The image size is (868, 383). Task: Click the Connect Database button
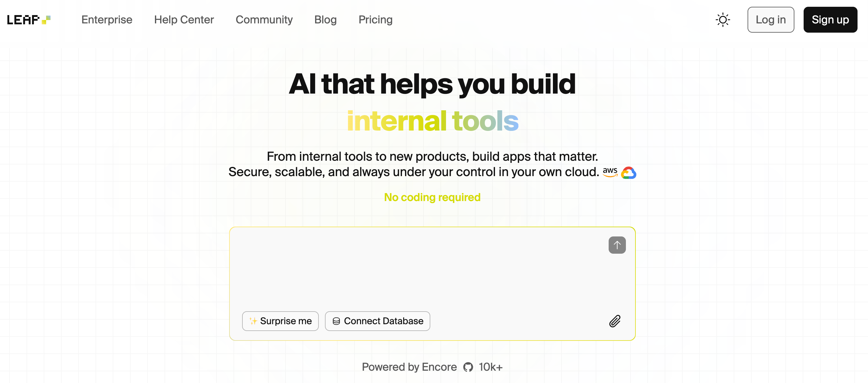pos(377,321)
